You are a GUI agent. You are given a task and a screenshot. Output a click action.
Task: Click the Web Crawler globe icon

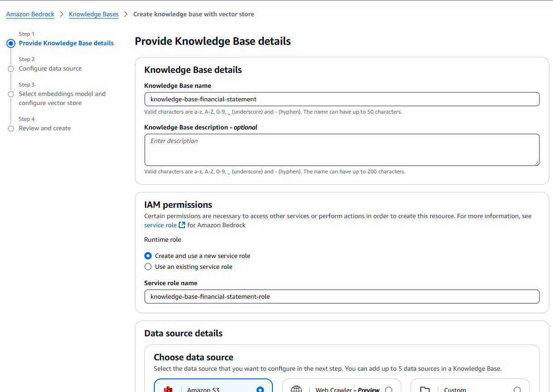[296, 389]
